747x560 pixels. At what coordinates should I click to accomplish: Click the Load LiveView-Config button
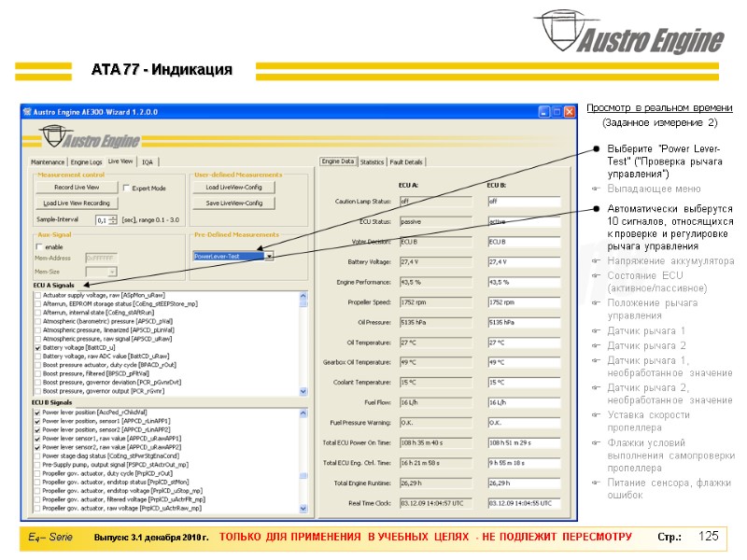[234, 188]
